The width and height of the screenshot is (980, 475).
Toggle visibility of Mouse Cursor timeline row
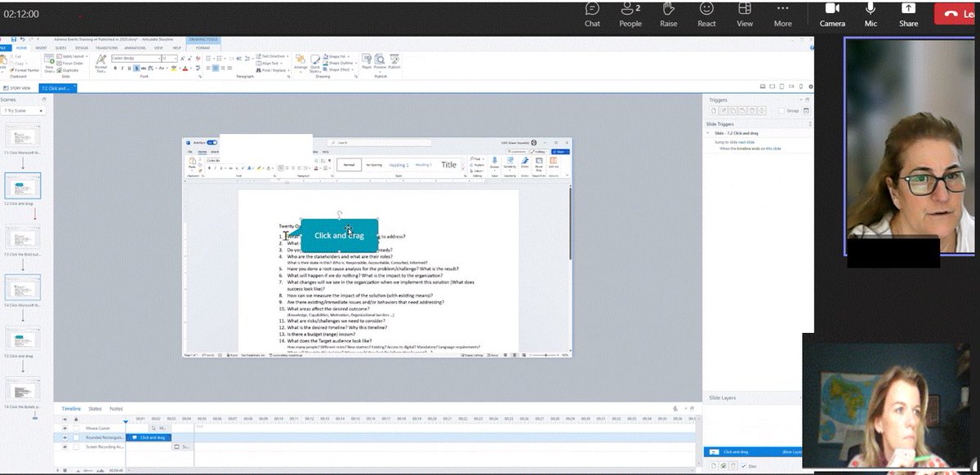65,428
